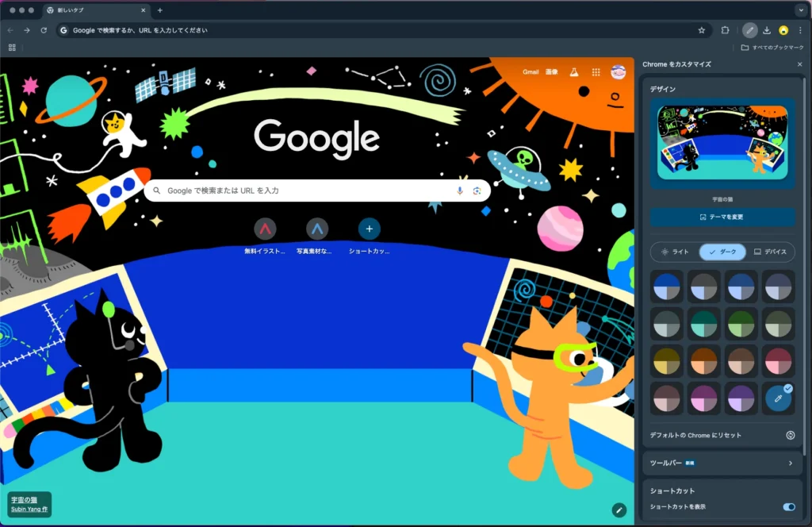The width and height of the screenshot is (812, 527).
Task: Open すべてのブックマーク folder
Action: 772,48
